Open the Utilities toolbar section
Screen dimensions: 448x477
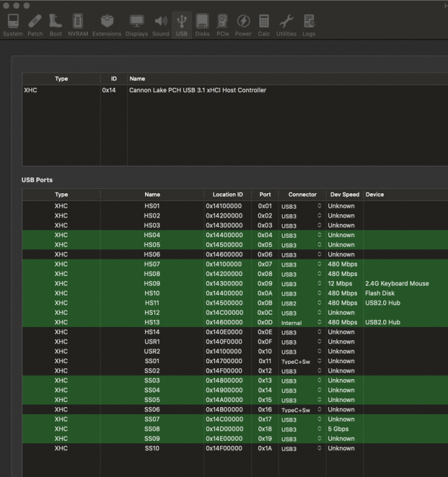(286, 25)
